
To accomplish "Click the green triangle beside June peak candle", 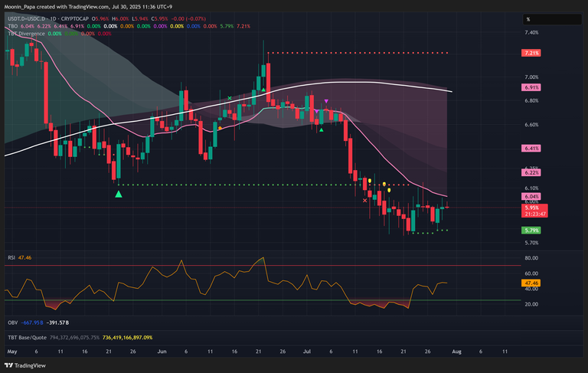I will [263, 90].
